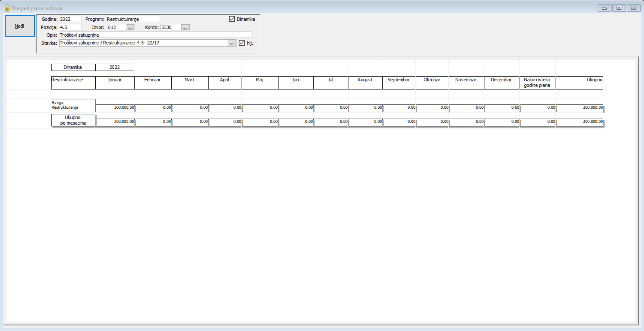Click the Nađi search button

point(20,26)
